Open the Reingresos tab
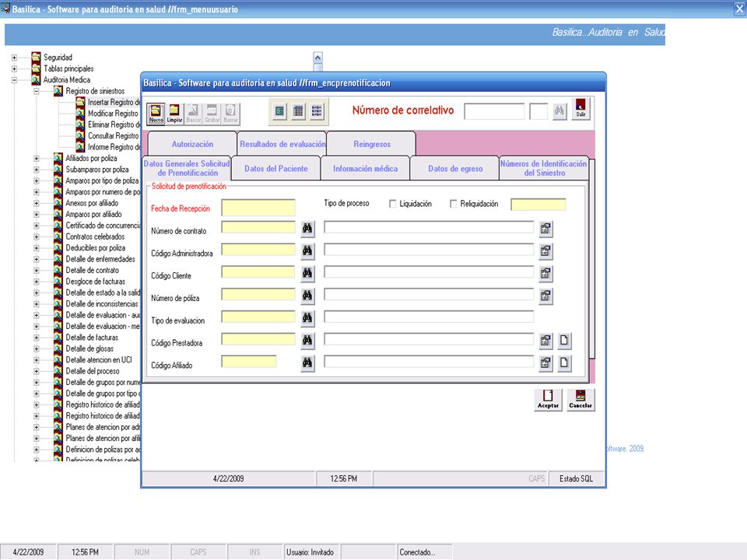 372,144
